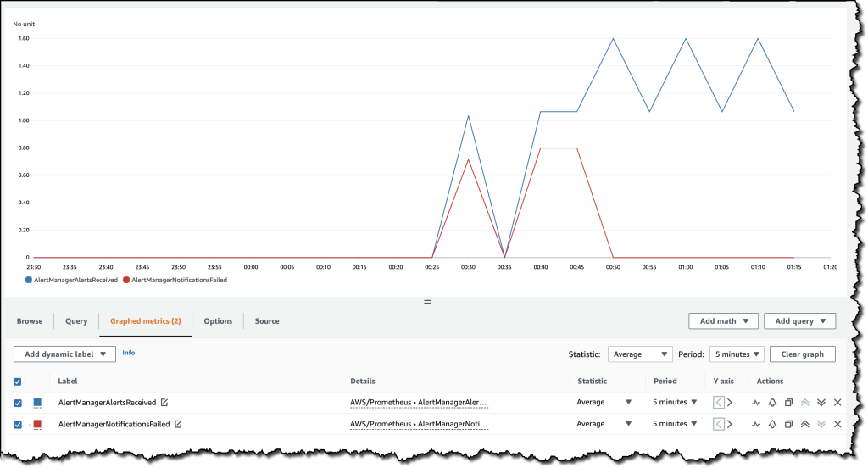The height and width of the screenshot is (468, 868).
Task: Move AlertManagerNotificationsFailed to right Y axis
Action: click(730, 424)
